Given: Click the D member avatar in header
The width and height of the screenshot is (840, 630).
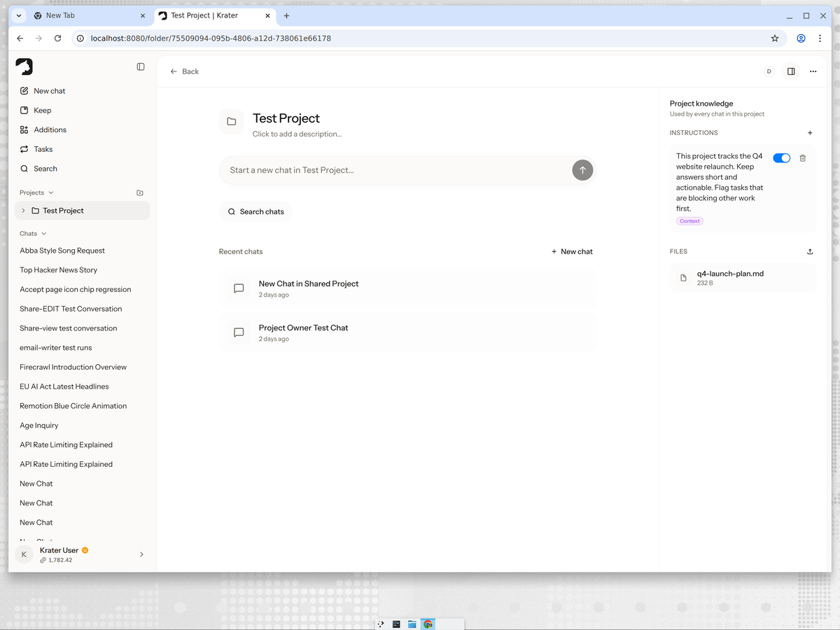Looking at the screenshot, I should coord(769,71).
